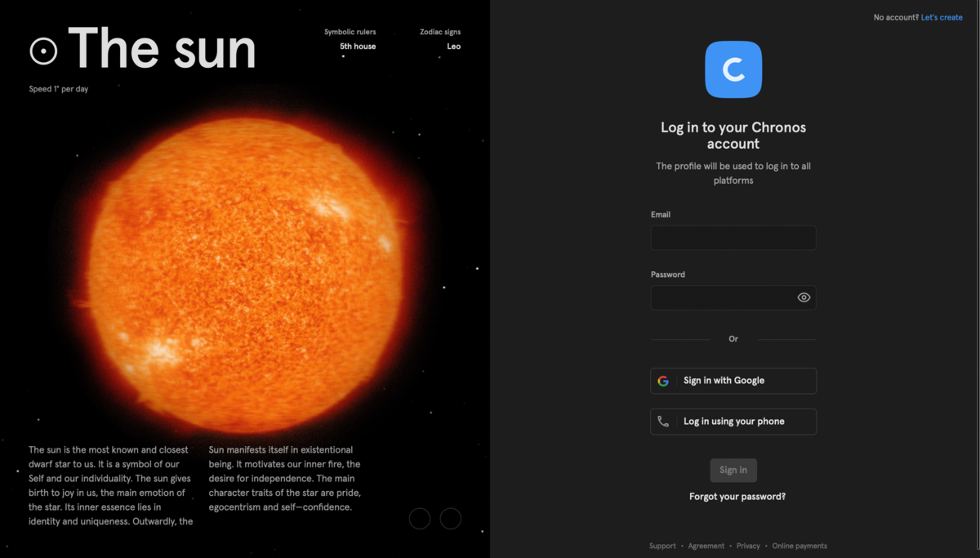Open the Support footer link
This screenshot has width=980, height=558.
point(662,546)
